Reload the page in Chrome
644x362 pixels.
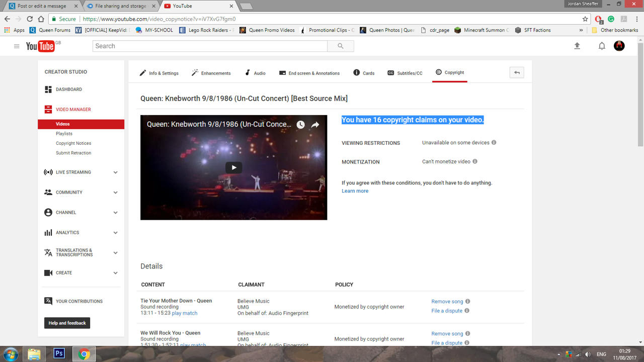pyautogui.click(x=30, y=19)
